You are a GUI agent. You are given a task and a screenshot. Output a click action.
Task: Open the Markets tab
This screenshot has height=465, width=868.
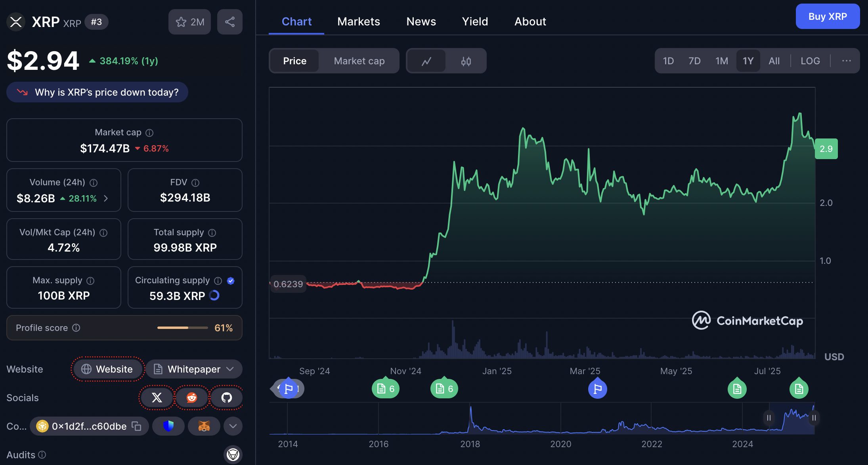359,21
